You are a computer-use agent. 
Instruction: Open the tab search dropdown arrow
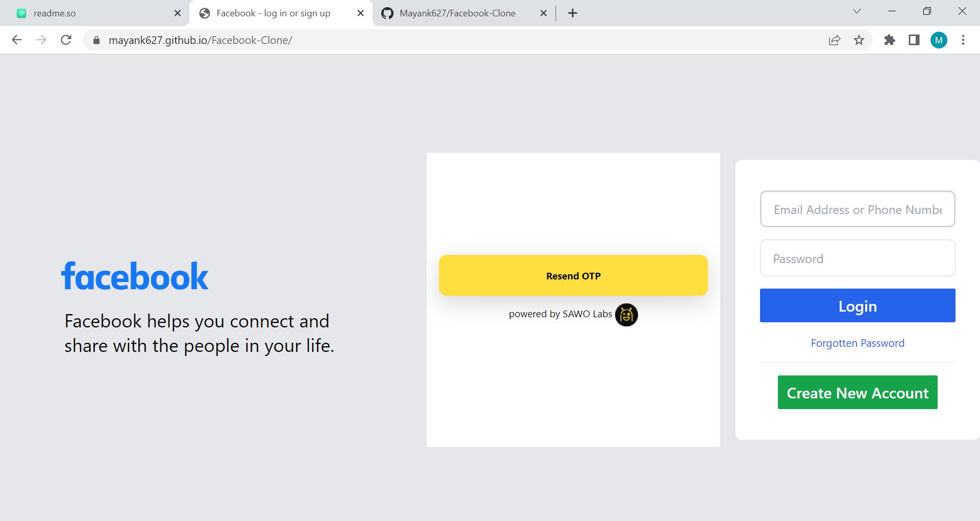[857, 11]
